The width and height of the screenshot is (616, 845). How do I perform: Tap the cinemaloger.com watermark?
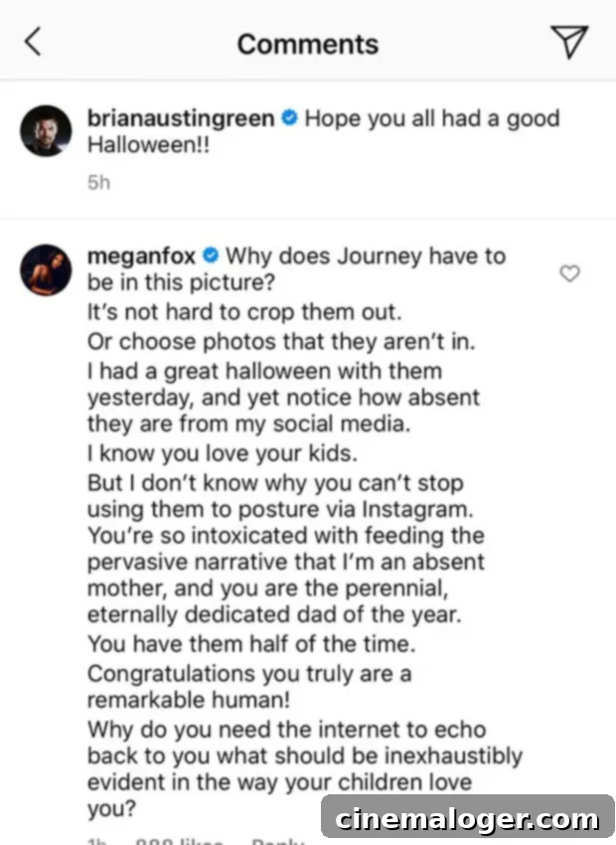click(x=467, y=819)
